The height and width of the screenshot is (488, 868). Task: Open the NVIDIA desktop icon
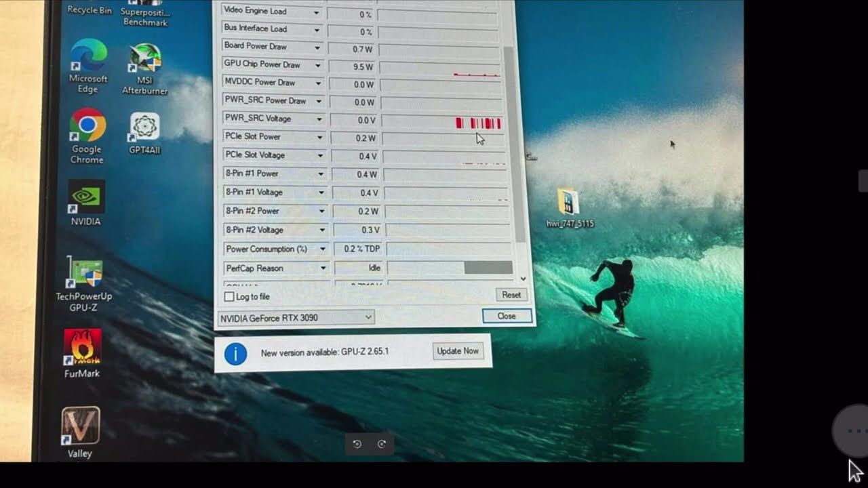click(85, 203)
